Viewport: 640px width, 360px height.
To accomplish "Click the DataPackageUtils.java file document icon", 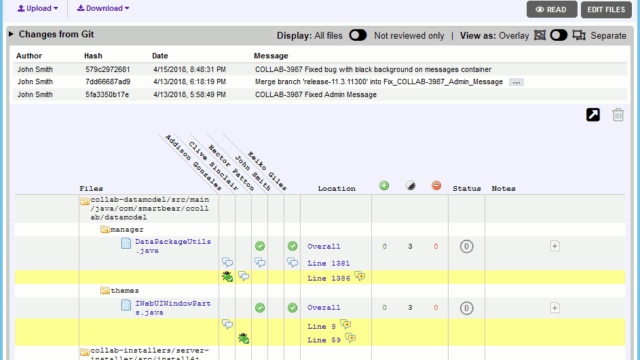I will tap(126, 243).
